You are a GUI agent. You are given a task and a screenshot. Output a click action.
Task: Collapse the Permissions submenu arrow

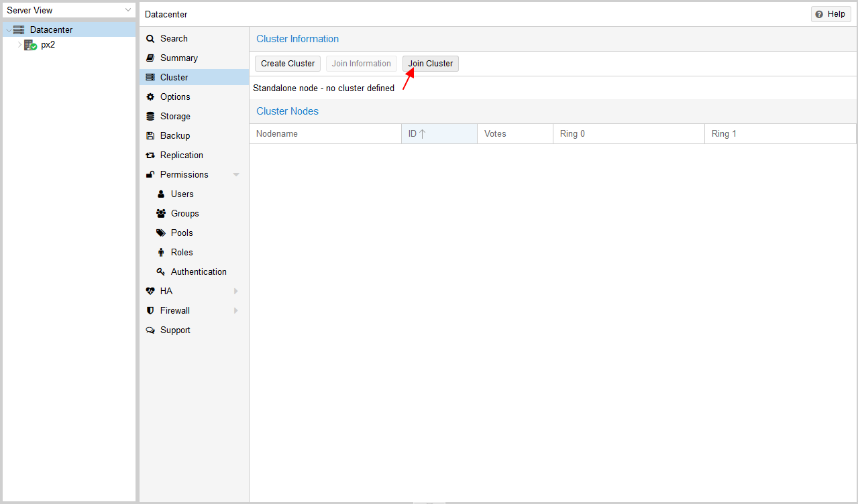(236, 175)
